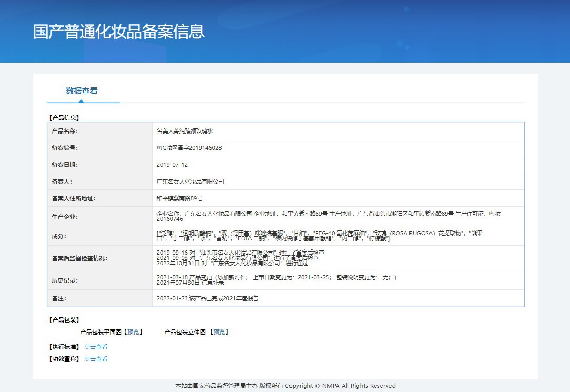The width and height of the screenshot is (570, 392).
Task: Click 点击查看 next to 执行标准
Action: point(96,347)
